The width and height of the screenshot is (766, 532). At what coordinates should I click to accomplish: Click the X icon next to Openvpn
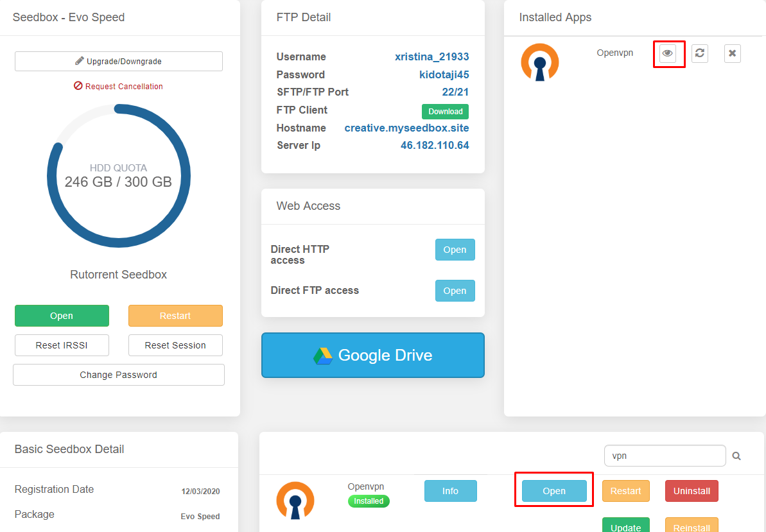click(732, 53)
